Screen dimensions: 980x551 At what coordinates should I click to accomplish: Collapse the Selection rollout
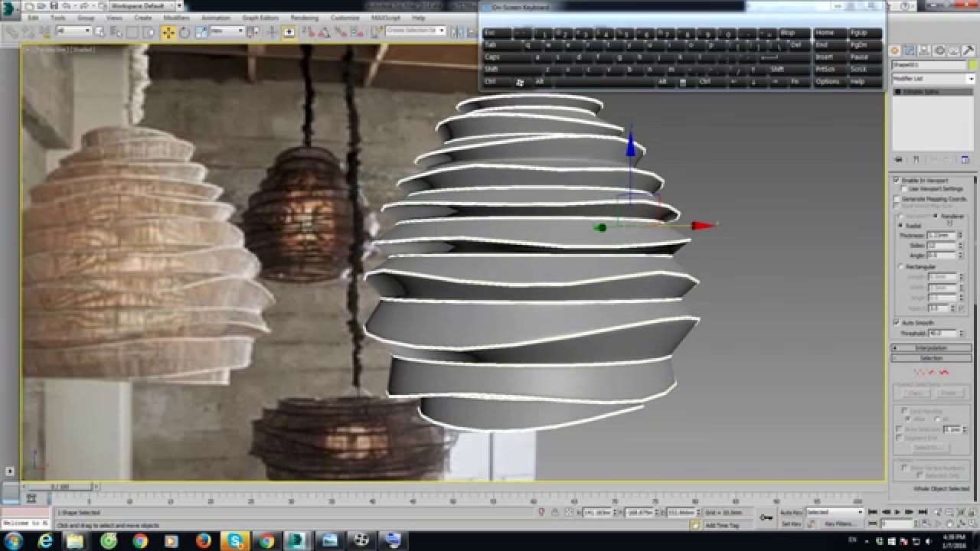(931, 358)
